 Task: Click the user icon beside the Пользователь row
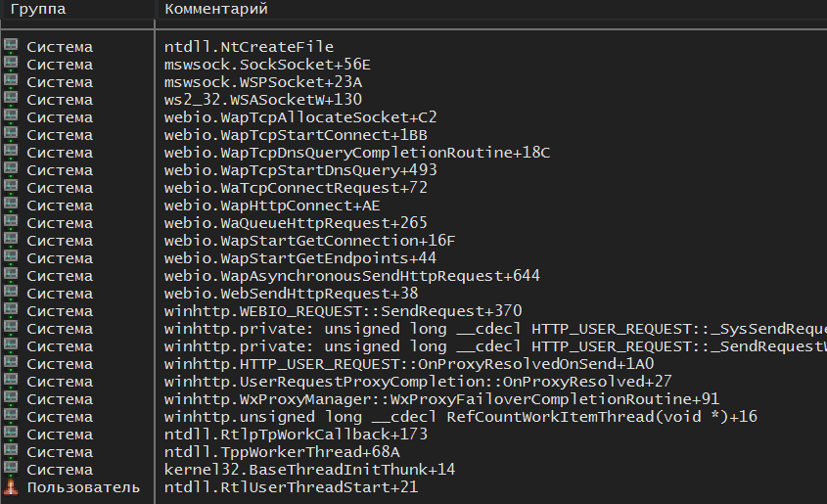(12, 486)
